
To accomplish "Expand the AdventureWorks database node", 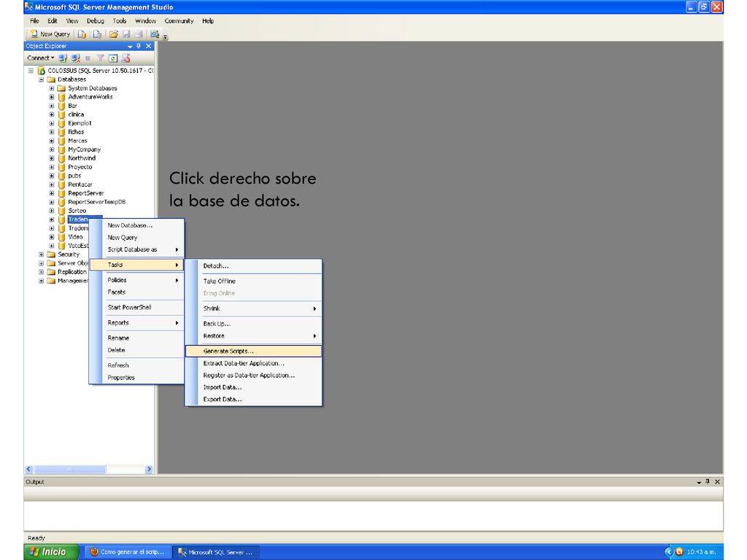I will point(52,97).
